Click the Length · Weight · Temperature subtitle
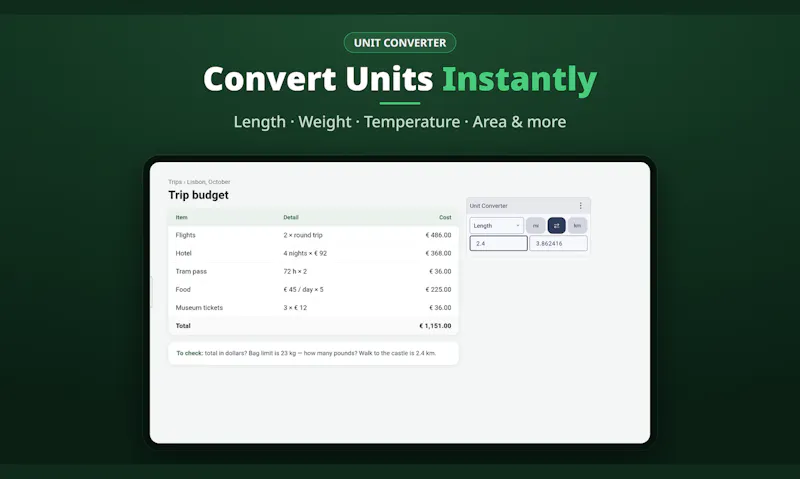Viewport: 800px width, 479px height. pyautogui.click(x=400, y=121)
